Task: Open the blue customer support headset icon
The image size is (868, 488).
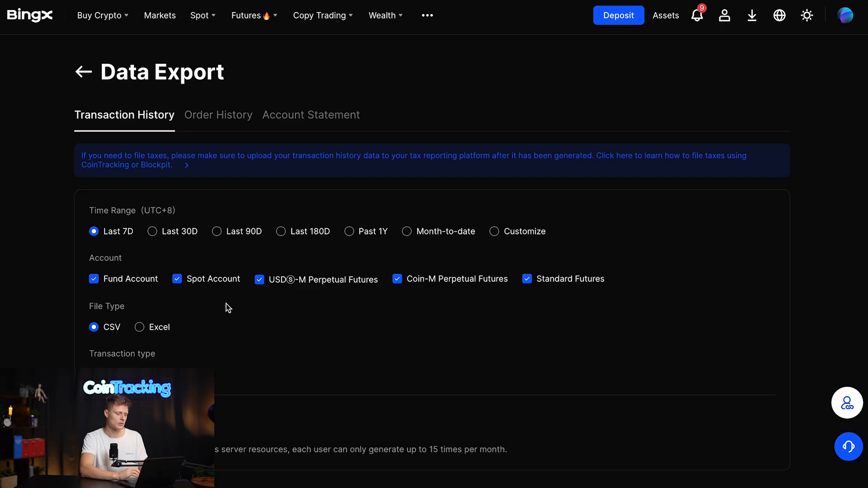Action: (849, 446)
